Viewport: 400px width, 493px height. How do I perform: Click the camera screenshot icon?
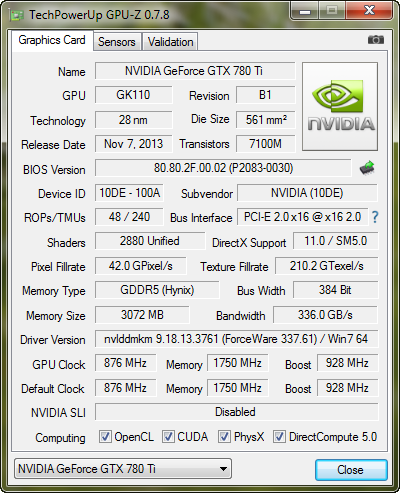(376, 40)
